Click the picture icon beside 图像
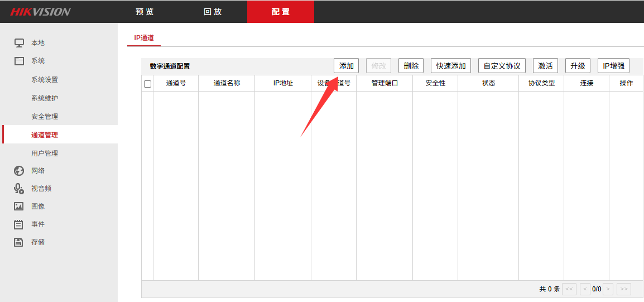 (x=19, y=207)
